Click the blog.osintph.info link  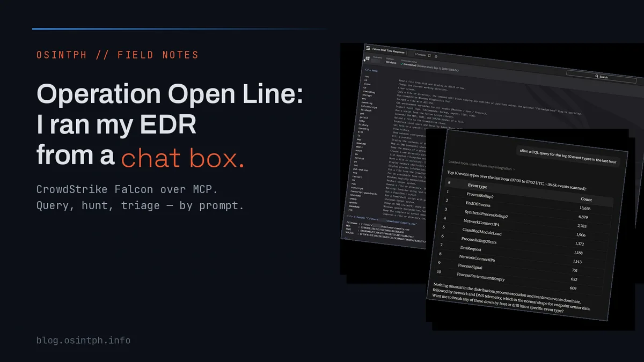pyautogui.click(x=83, y=340)
